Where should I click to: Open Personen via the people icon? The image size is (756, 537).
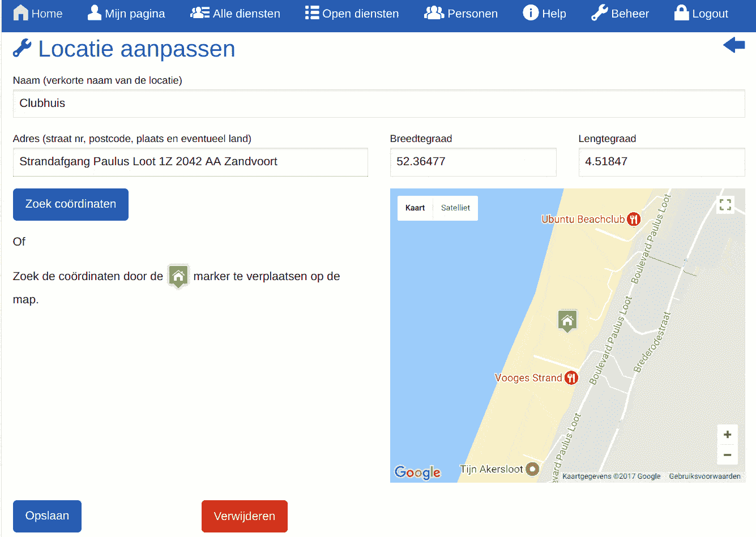coord(434,12)
